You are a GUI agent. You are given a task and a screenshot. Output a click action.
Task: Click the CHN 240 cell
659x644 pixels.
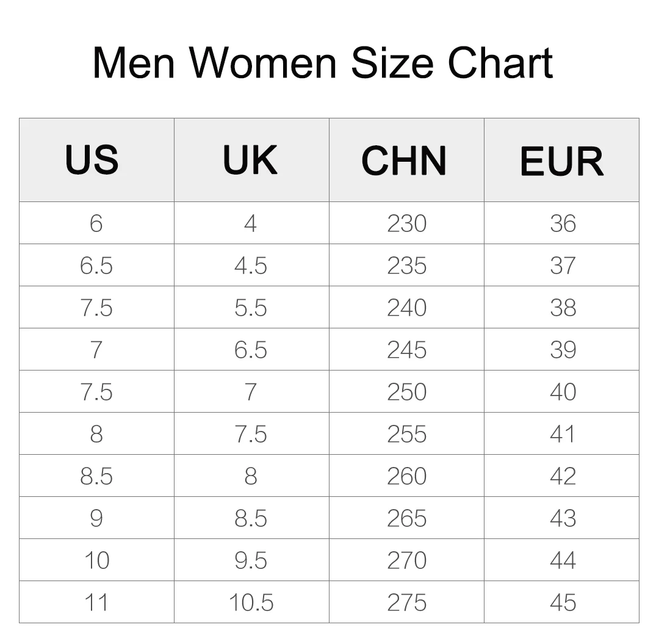click(406, 308)
